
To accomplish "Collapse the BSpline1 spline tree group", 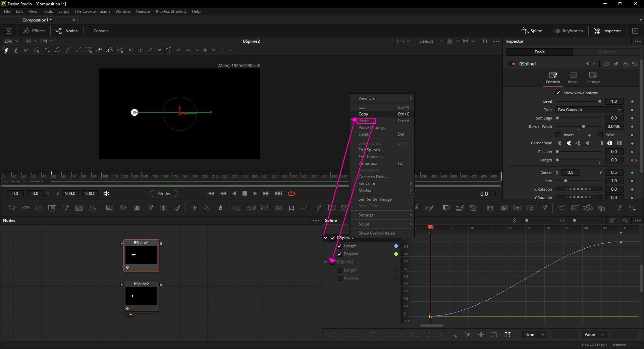I will (x=325, y=238).
